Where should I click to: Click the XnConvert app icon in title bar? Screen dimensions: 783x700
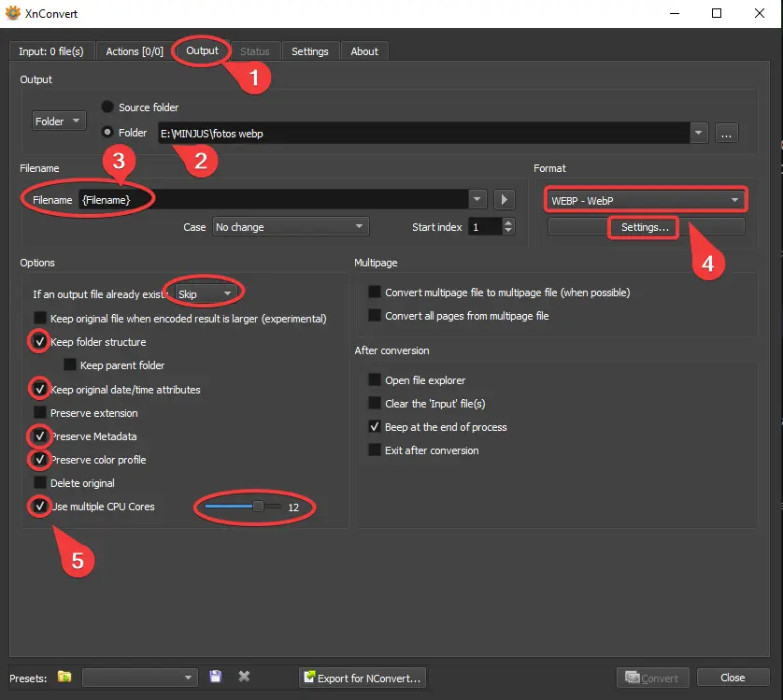[13, 13]
